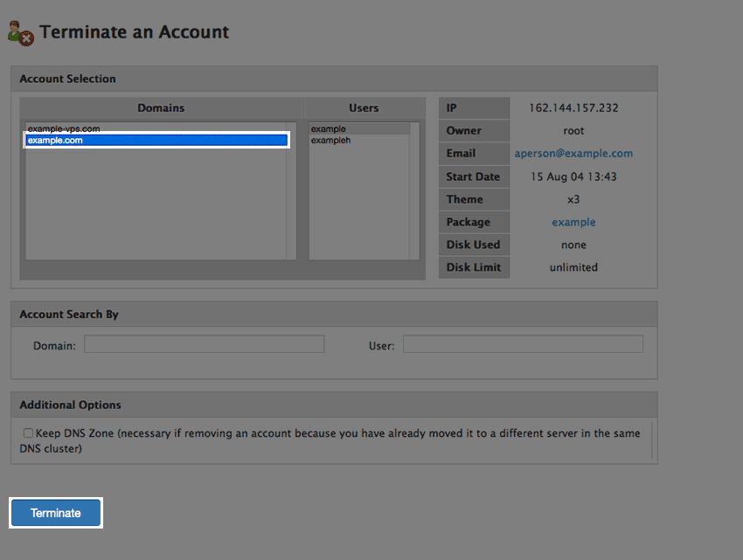Click the Start Date value
The image size is (743, 560).
[x=573, y=176]
